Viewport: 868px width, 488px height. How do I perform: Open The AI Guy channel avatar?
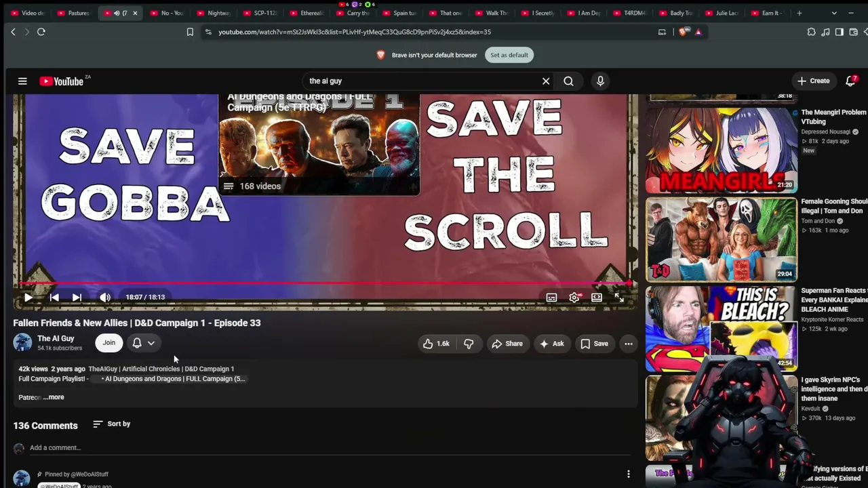[22, 343]
